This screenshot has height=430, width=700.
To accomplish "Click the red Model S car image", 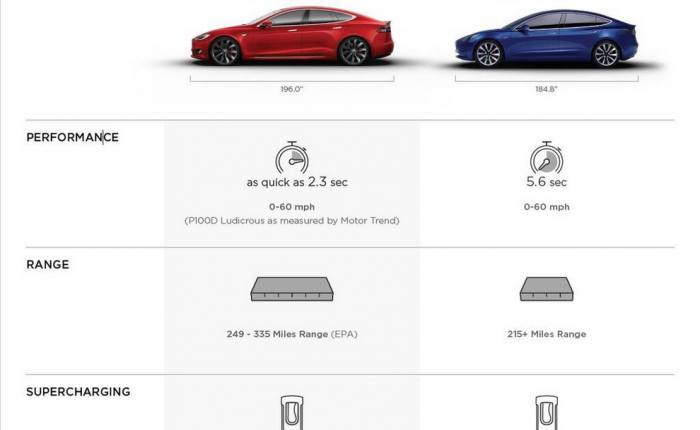I will point(292,37).
